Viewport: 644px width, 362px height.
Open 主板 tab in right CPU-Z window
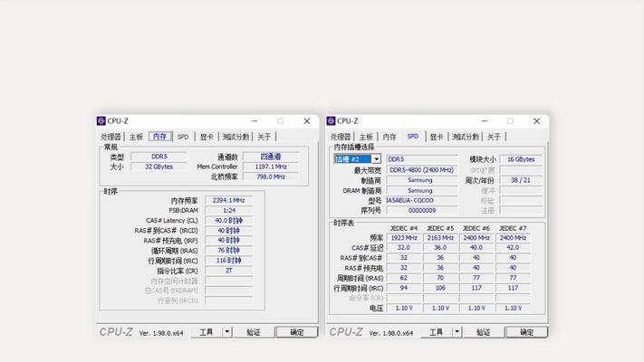[x=366, y=137]
